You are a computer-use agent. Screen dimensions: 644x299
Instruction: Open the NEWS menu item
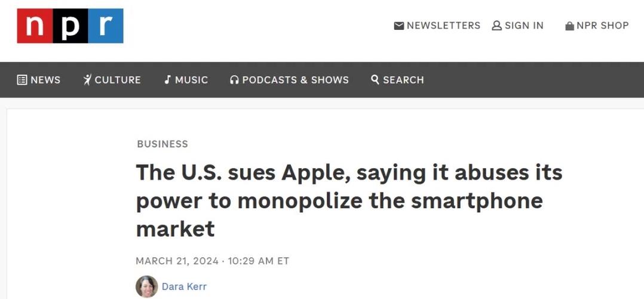(39, 80)
